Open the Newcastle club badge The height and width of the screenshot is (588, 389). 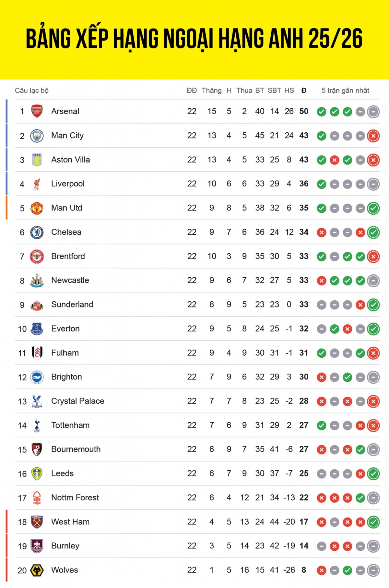(x=37, y=281)
